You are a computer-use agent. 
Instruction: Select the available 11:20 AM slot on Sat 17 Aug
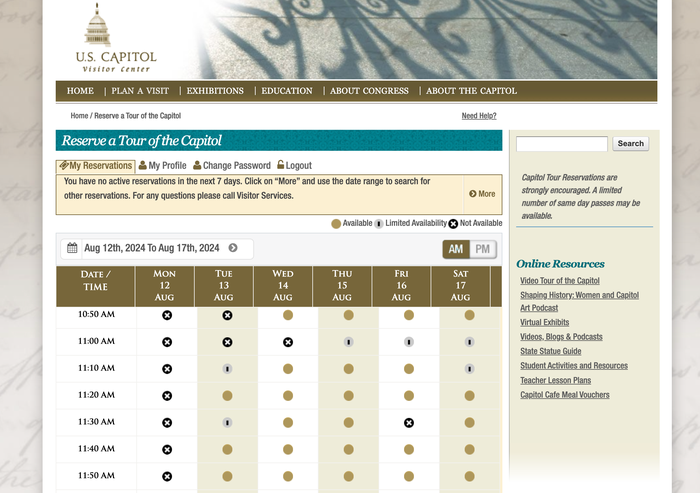click(x=469, y=396)
